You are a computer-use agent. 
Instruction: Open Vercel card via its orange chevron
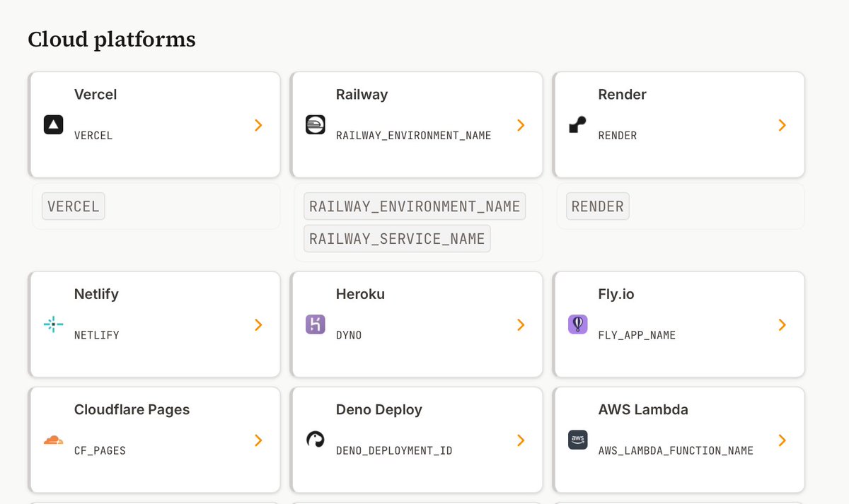259,125
